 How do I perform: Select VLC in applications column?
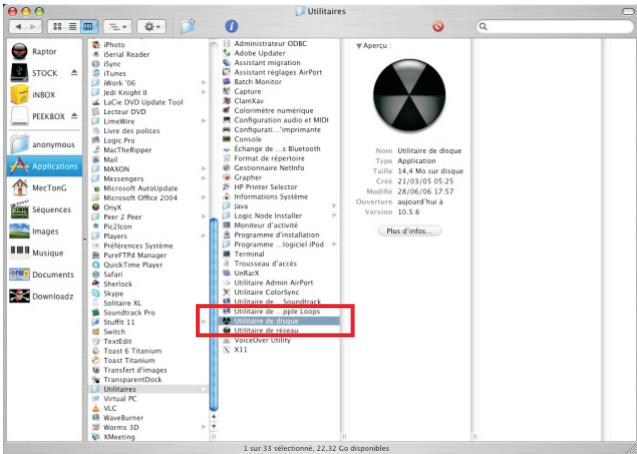pos(149,408)
